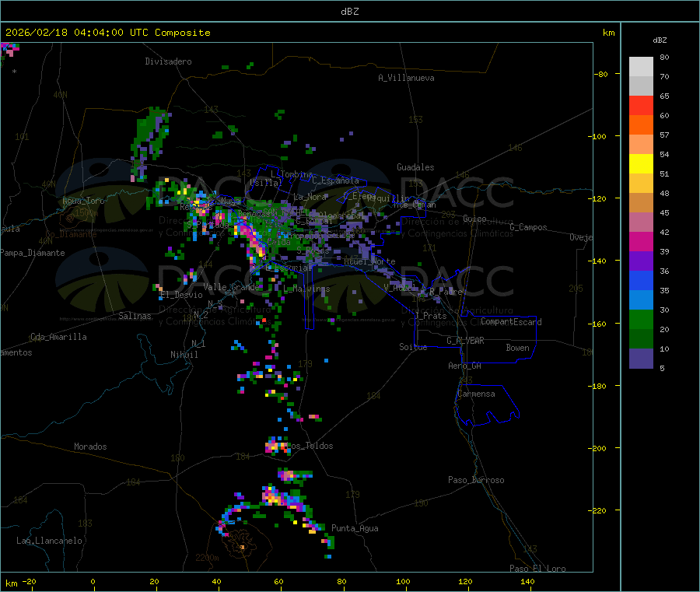700x592 pixels.
Task: Select the 'Aero_GA' map label
Action: [464, 366]
